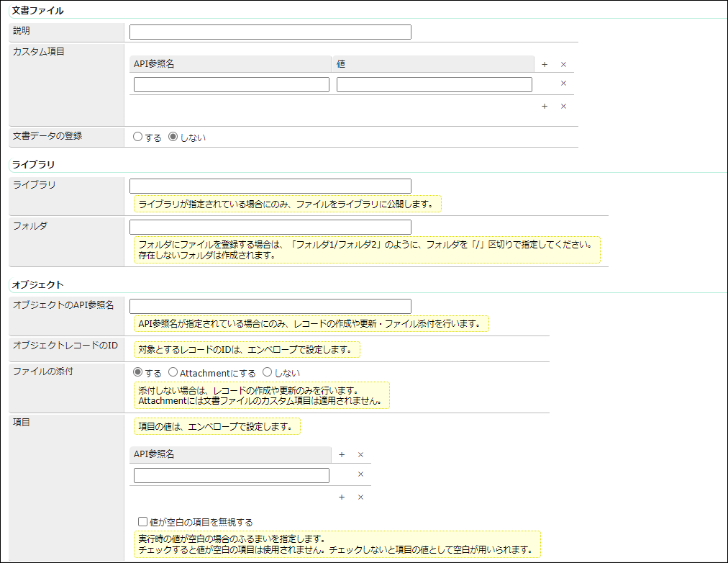This screenshot has width=728, height=563.
Task: Click bottom plus icon in カスタム項目 section
Action: coord(545,106)
